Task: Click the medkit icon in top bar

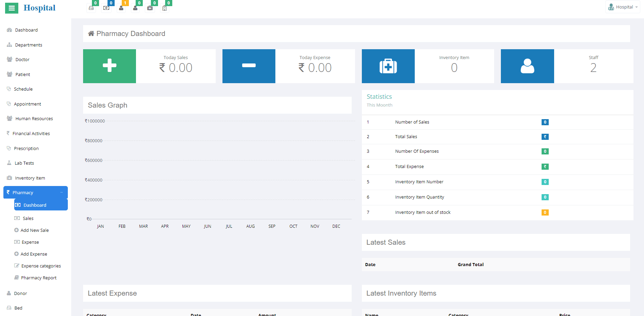Action: click(x=150, y=8)
